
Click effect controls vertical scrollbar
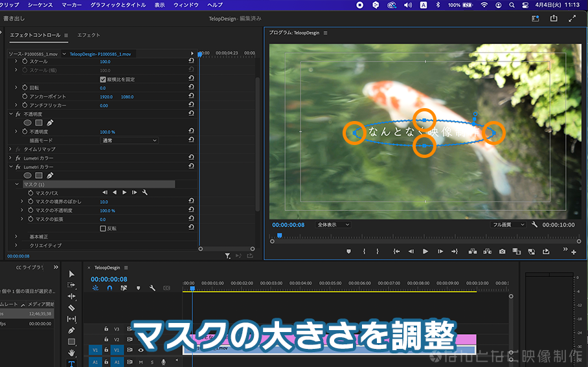[258, 144]
